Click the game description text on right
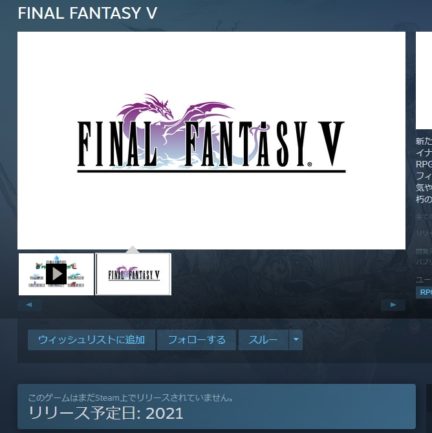 (x=424, y=170)
